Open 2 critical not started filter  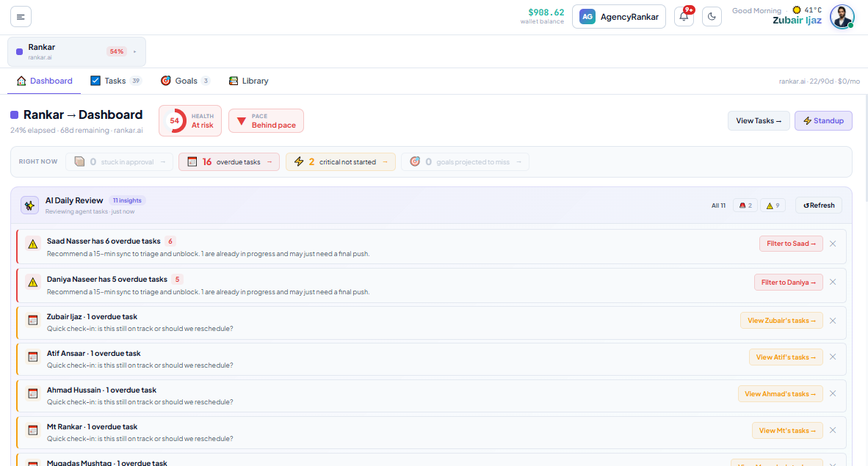click(x=341, y=161)
